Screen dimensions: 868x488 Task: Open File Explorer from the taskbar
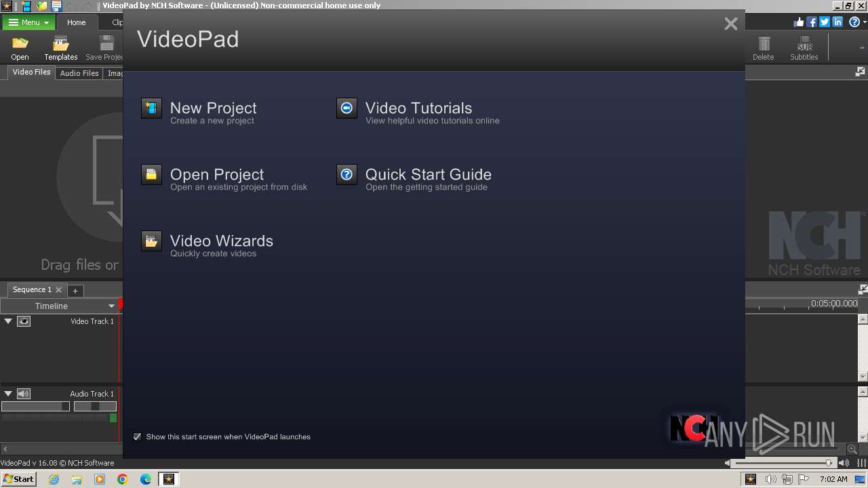coord(77,479)
